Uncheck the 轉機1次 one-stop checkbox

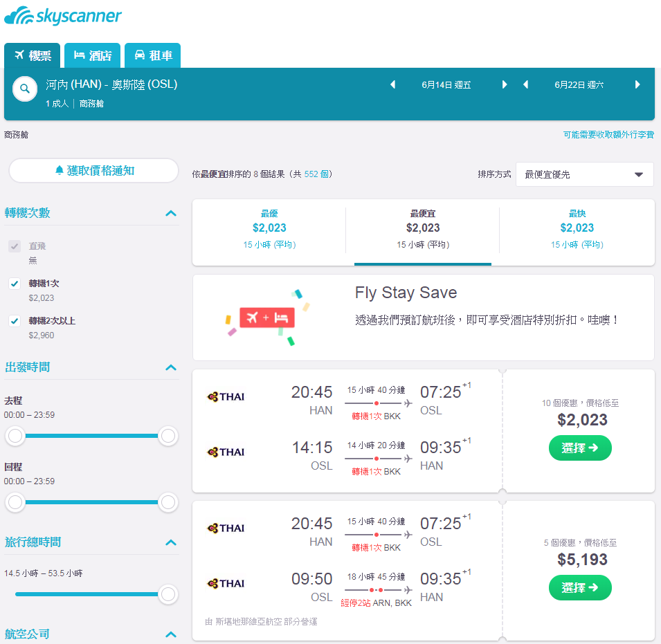click(x=15, y=284)
